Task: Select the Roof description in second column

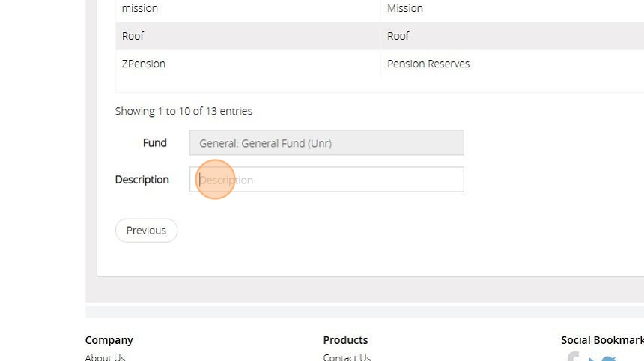Action: pos(398,36)
